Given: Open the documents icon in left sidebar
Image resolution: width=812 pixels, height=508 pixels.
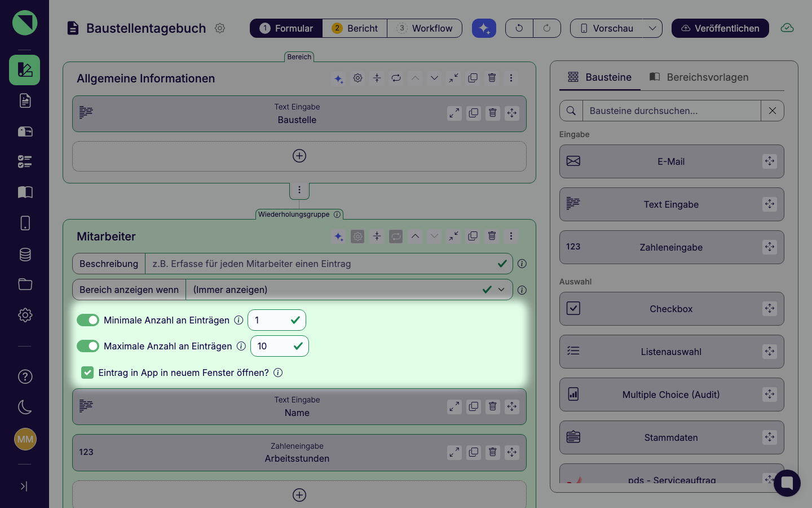Looking at the screenshot, I should click(25, 100).
